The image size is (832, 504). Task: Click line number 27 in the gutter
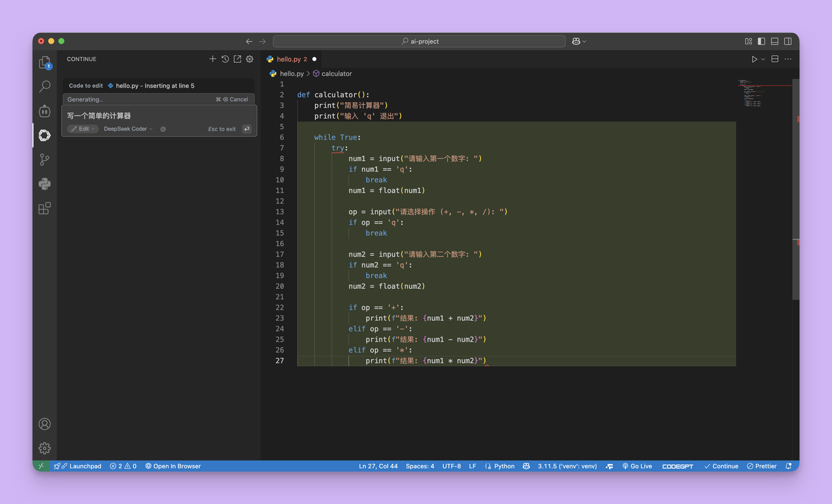(279, 360)
